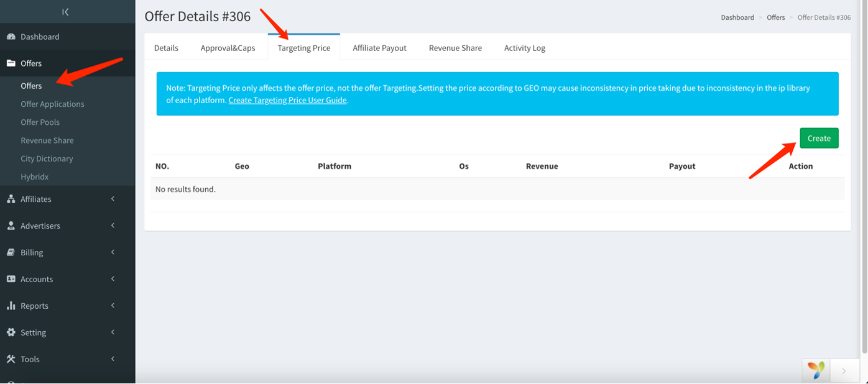The height and width of the screenshot is (384, 868).
Task: Click the Dashboard gauge icon
Action: tap(11, 37)
